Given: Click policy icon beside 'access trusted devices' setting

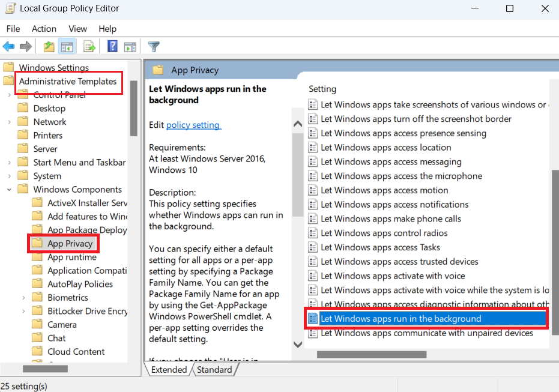Looking at the screenshot, I should click(313, 261).
